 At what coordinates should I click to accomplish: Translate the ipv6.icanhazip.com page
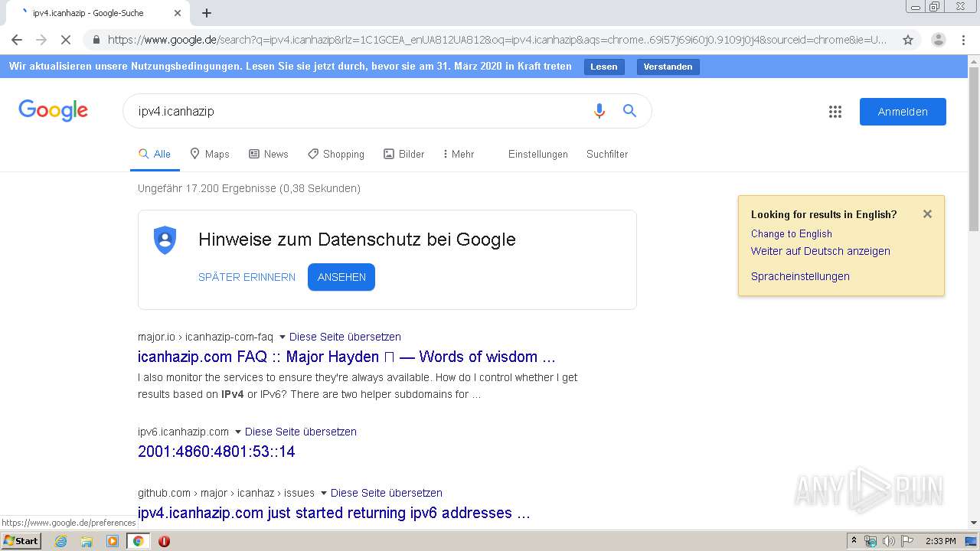point(301,432)
